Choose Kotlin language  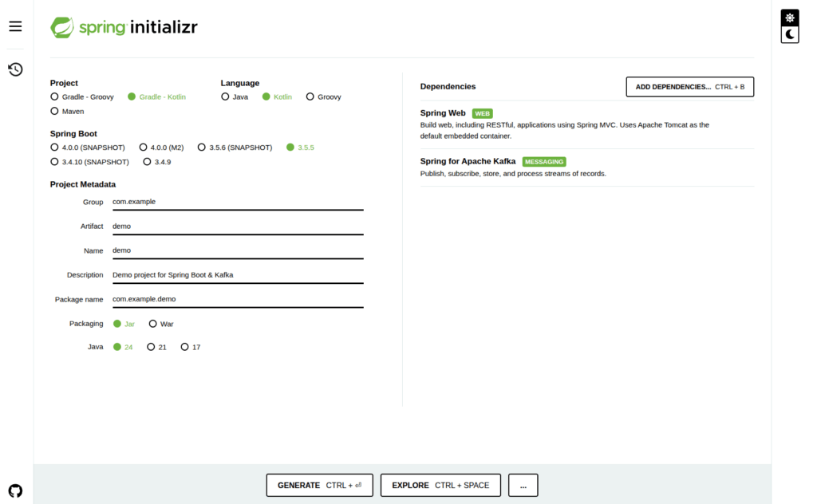pyautogui.click(x=277, y=96)
